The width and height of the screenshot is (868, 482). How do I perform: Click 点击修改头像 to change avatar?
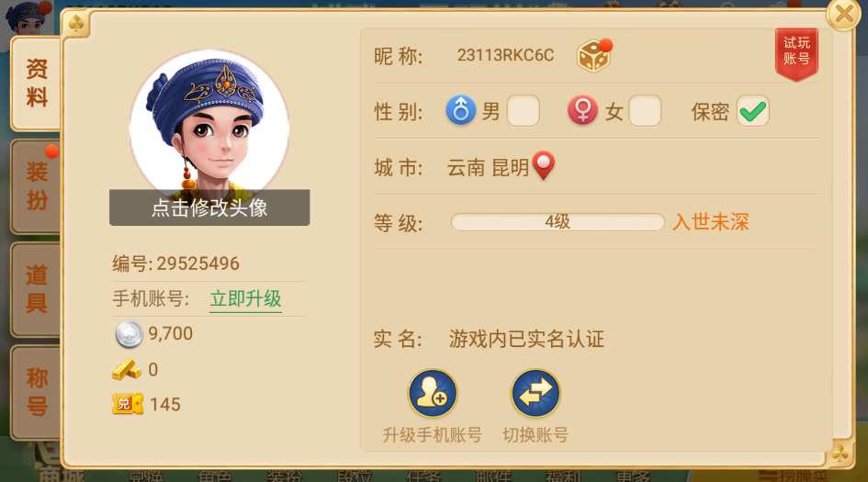point(209,207)
